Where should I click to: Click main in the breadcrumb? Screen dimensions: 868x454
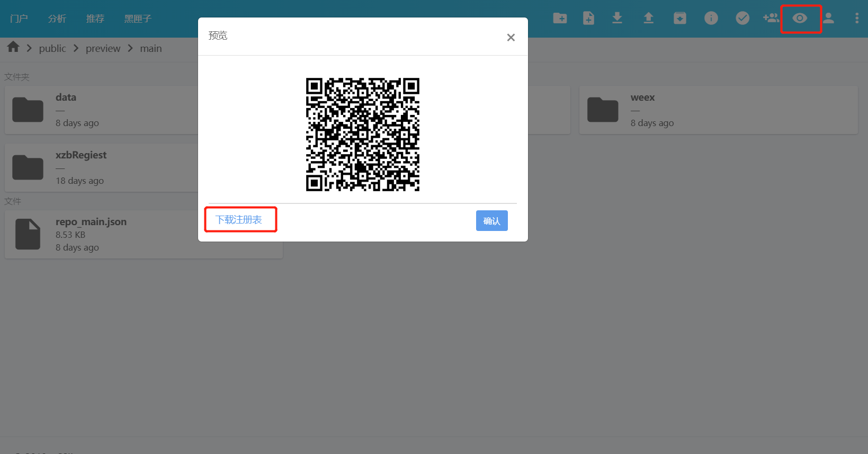[x=151, y=48]
